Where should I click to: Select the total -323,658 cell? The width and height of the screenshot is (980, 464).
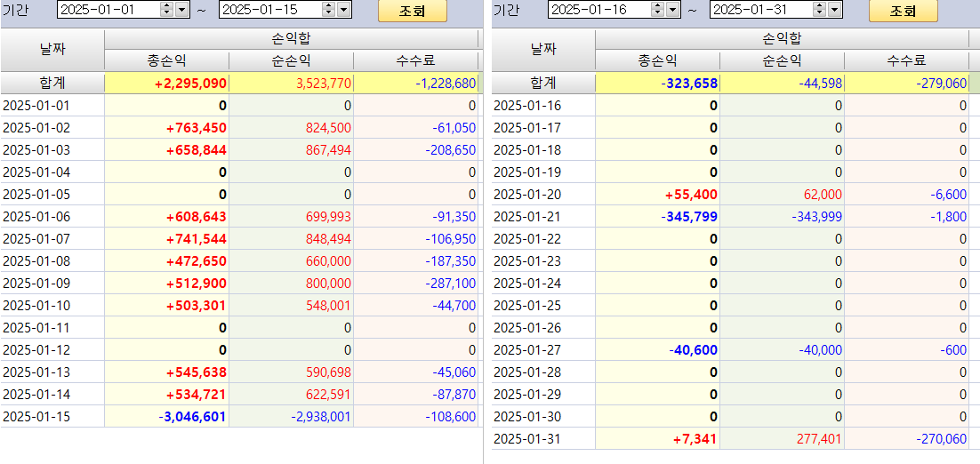pyautogui.click(x=657, y=83)
